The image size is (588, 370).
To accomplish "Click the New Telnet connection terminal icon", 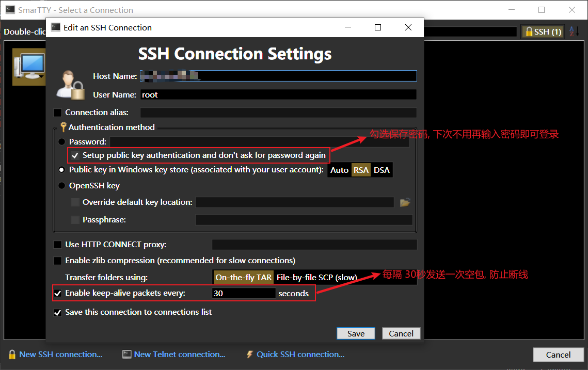I will 126,355.
